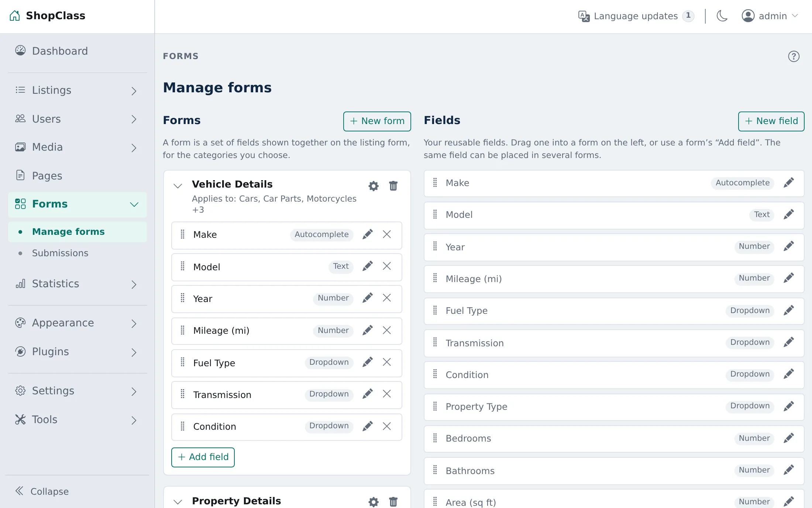Click the New form button
The width and height of the screenshot is (812, 508).
point(377,121)
